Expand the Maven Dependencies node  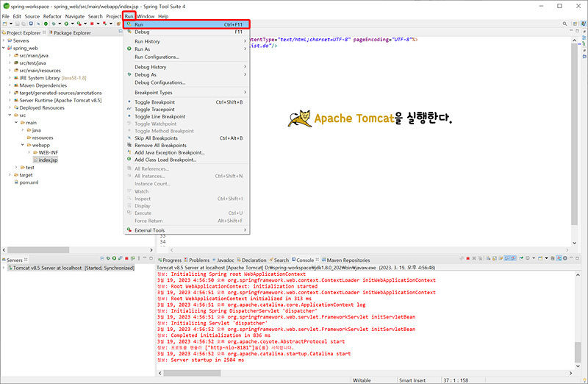10,85
